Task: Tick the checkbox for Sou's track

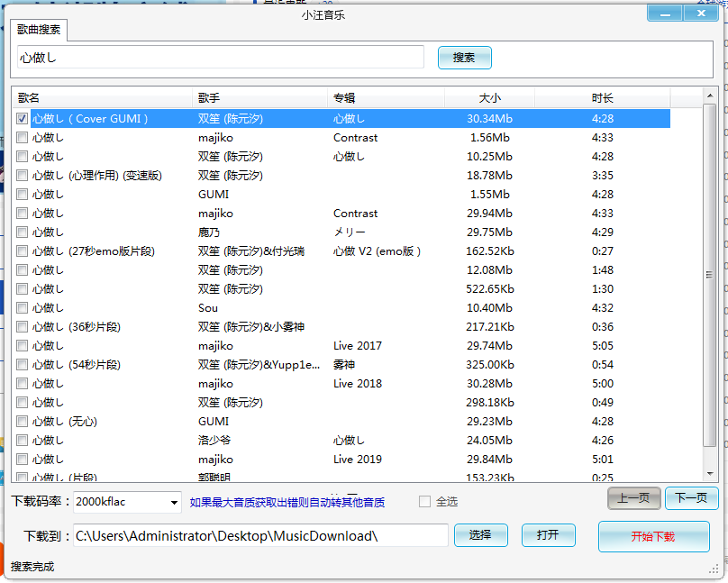Action: coord(23,308)
